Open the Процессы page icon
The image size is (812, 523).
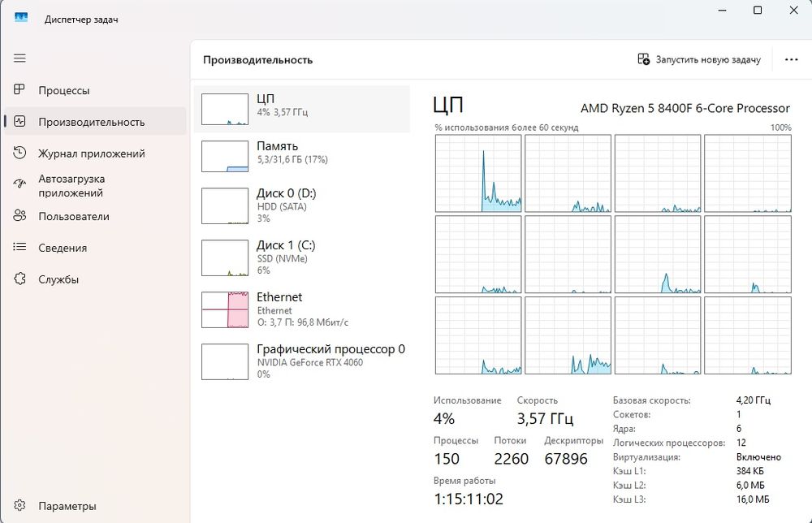pyautogui.click(x=20, y=90)
